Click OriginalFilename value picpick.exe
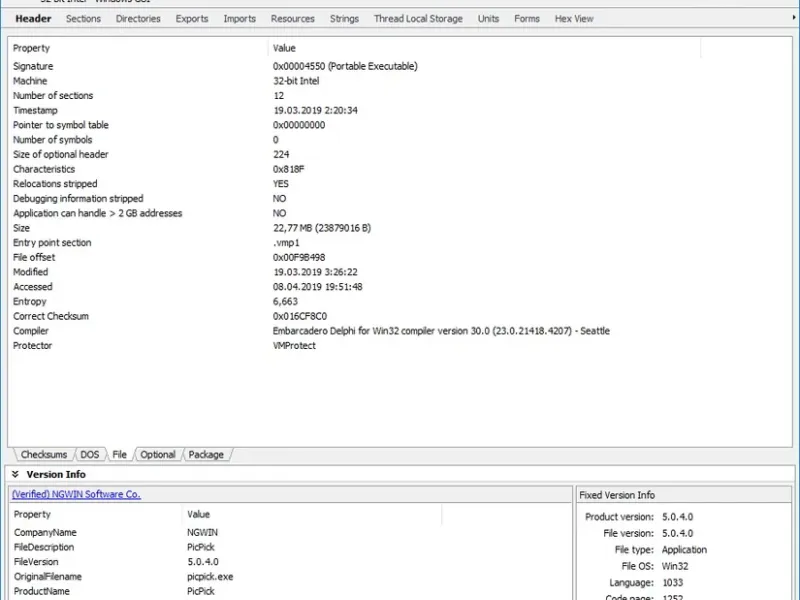 point(210,577)
